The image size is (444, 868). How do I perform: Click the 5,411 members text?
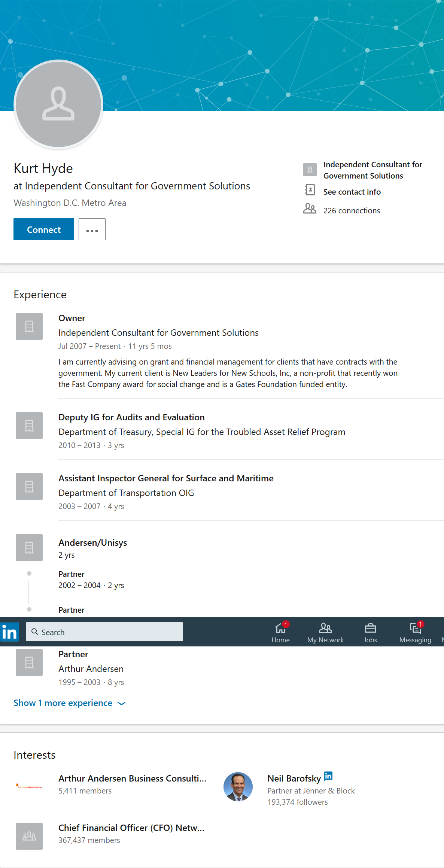pos(85,791)
